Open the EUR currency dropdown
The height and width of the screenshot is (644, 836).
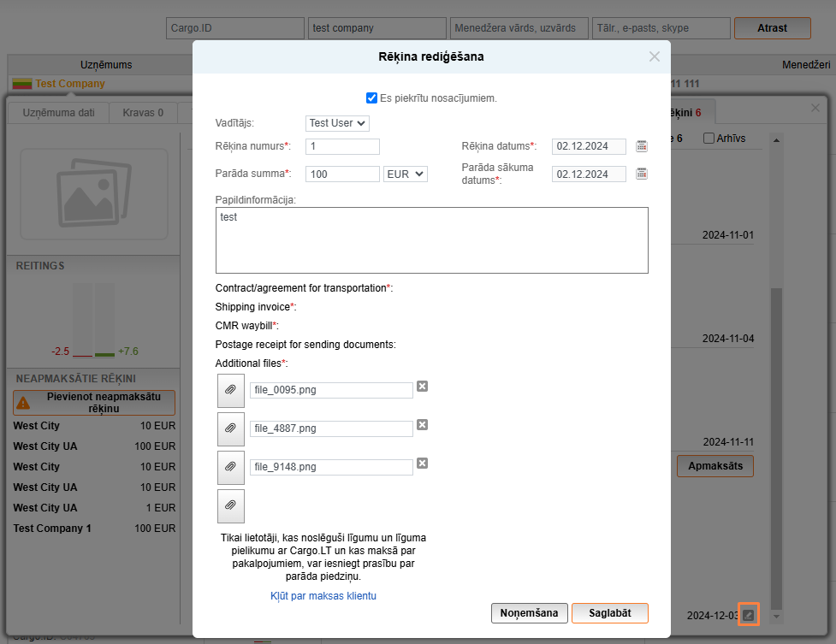click(x=406, y=174)
